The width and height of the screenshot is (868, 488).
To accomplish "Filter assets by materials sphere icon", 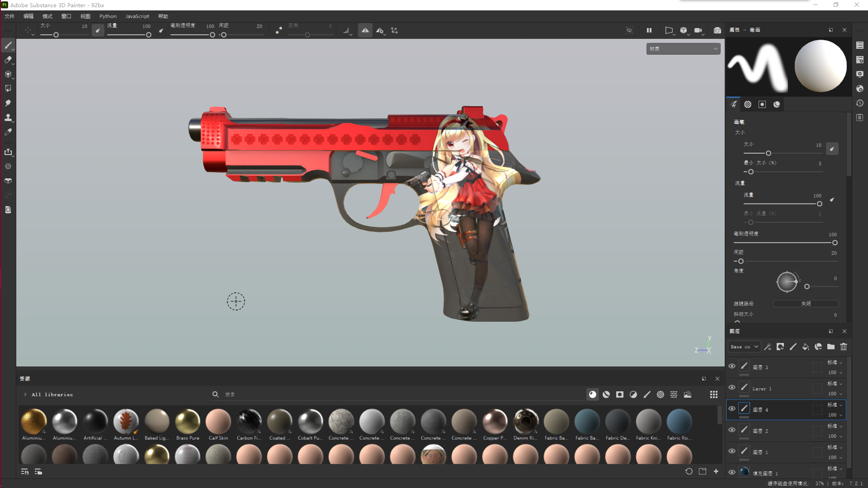I will point(592,394).
